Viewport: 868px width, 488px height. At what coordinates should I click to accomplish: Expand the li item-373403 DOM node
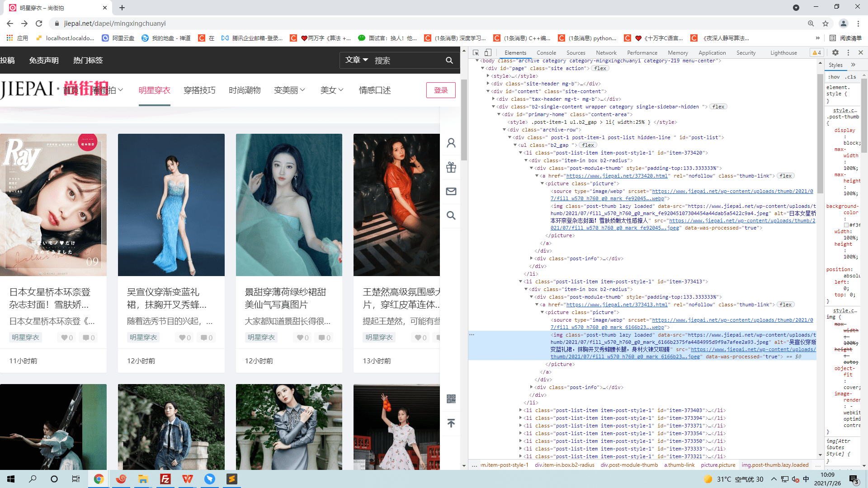click(521, 410)
